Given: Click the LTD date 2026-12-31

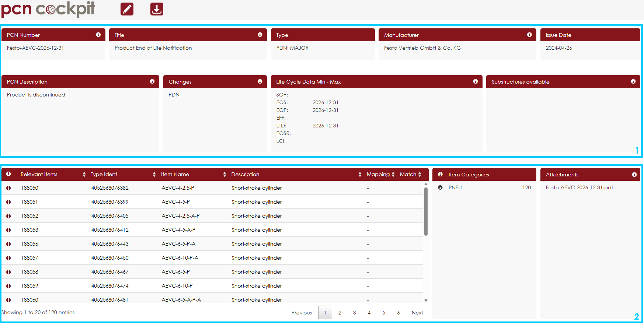Looking at the screenshot, I should (326, 126).
